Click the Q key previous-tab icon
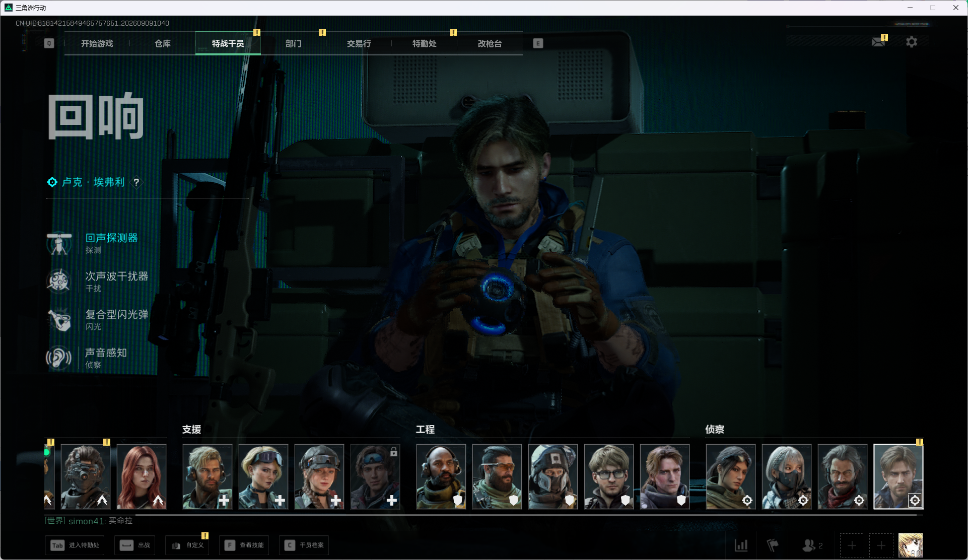The width and height of the screenshot is (968, 560). [49, 43]
